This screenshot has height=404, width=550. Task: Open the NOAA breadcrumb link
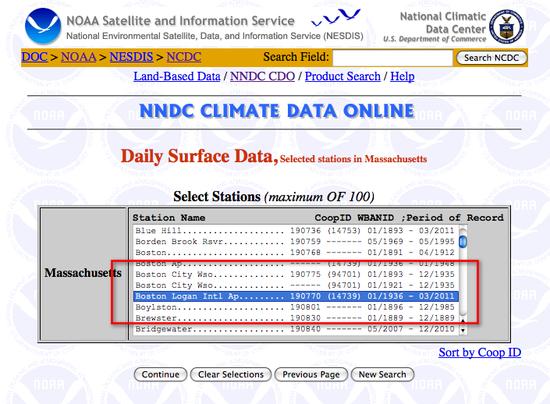(x=79, y=57)
